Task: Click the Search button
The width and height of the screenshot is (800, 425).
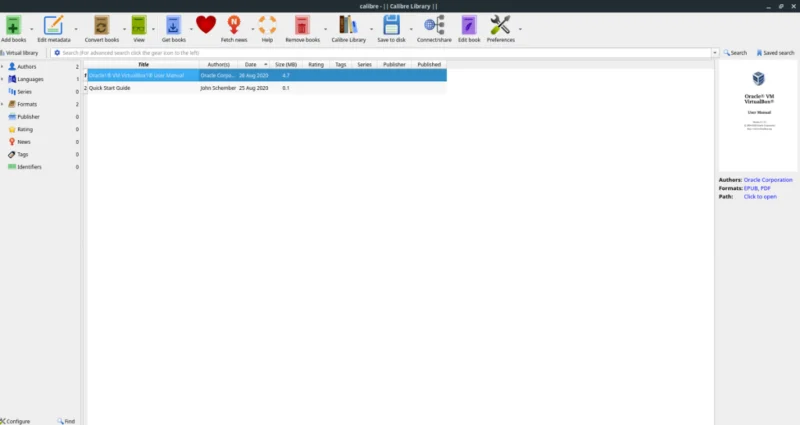Action: (x=735, y=53)
